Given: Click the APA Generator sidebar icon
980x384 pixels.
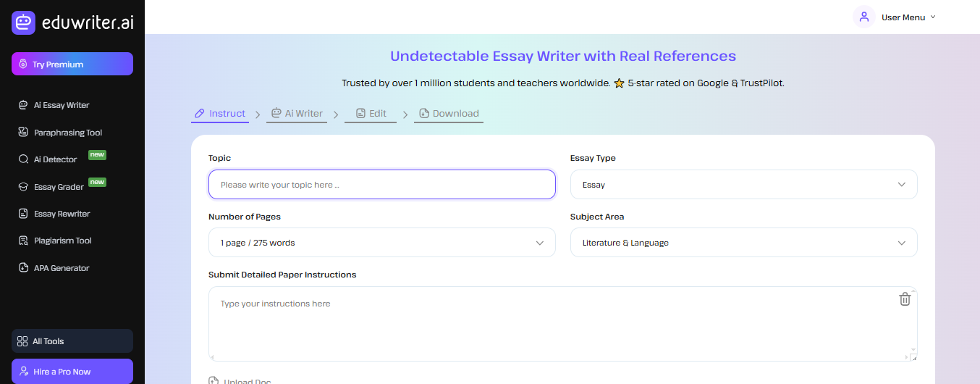Looking at the screenshot, I should click(x=23, y=268).
